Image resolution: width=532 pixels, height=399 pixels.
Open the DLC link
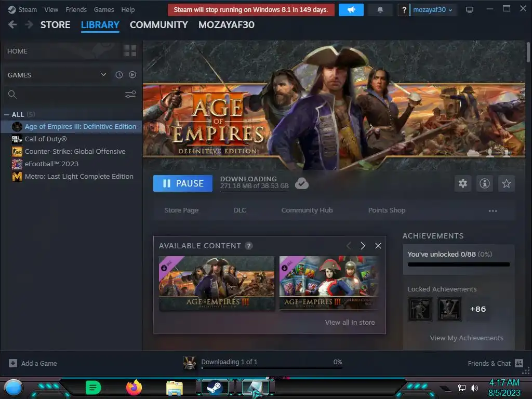(240, 210)
